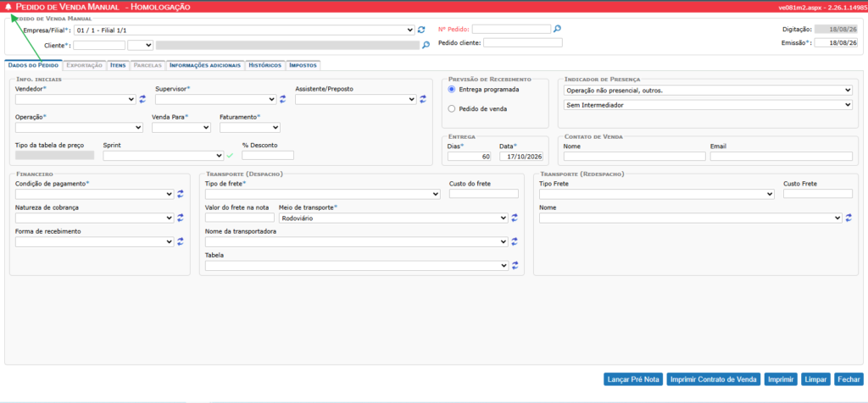Viewport: 868px width, 403px height.
Task: Search Nº Pedido magnifier icon
Action: point(558,29)
